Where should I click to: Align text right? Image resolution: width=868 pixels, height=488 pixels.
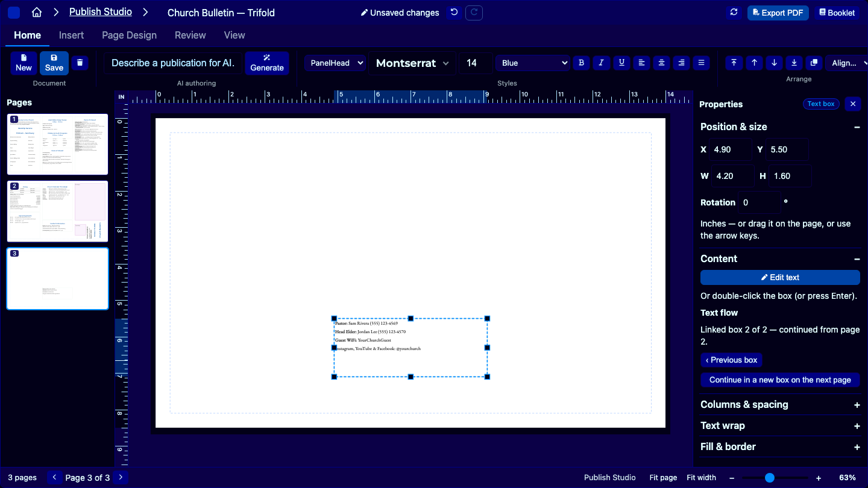[x=681, y=63]
